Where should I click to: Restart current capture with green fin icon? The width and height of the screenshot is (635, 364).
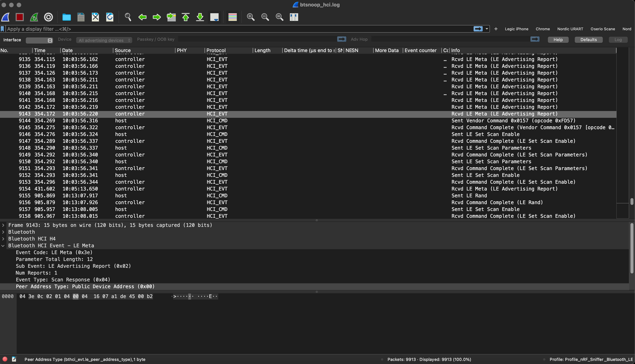tap(34, 17)
